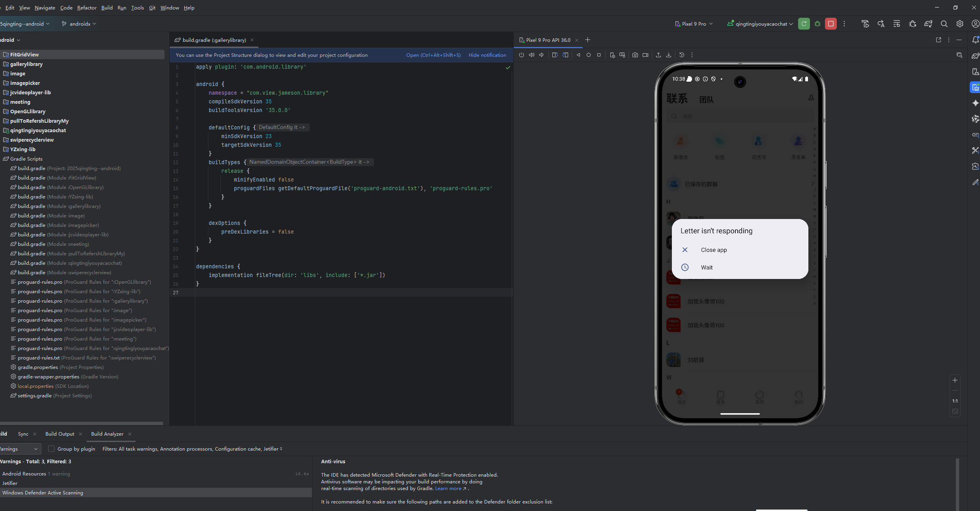
Task: Open the qingtingiyouyacaochat run configuration dropdown
Action: pyautogui.click(x=760, y=24)
